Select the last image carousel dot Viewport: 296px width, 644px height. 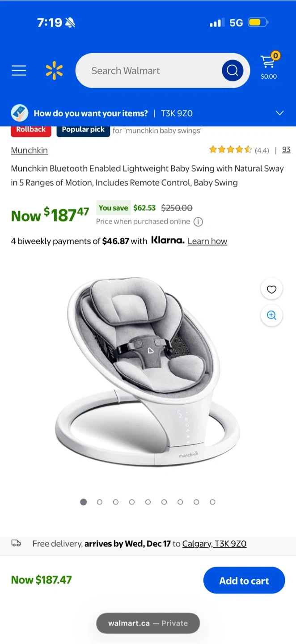(x=212, y=502)
